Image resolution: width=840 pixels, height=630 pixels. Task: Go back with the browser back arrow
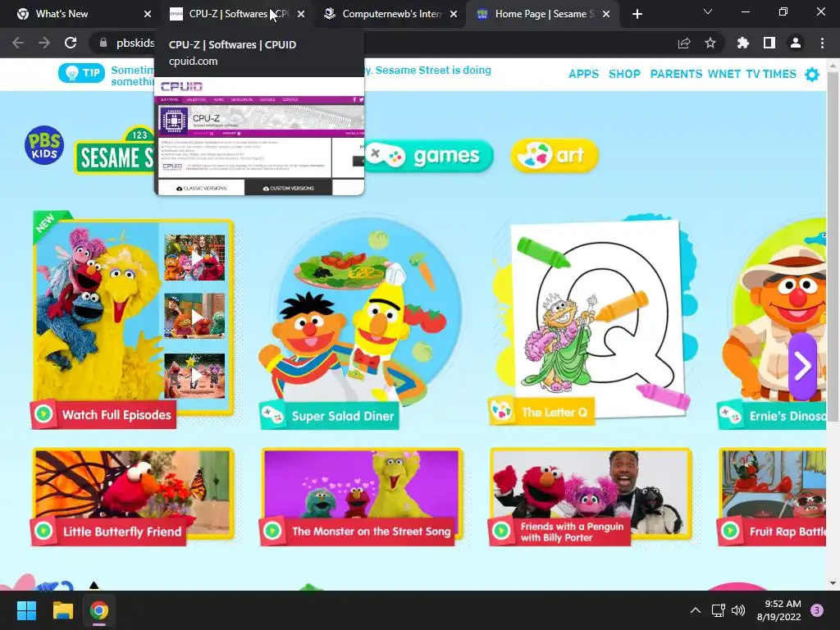(18, 43)
